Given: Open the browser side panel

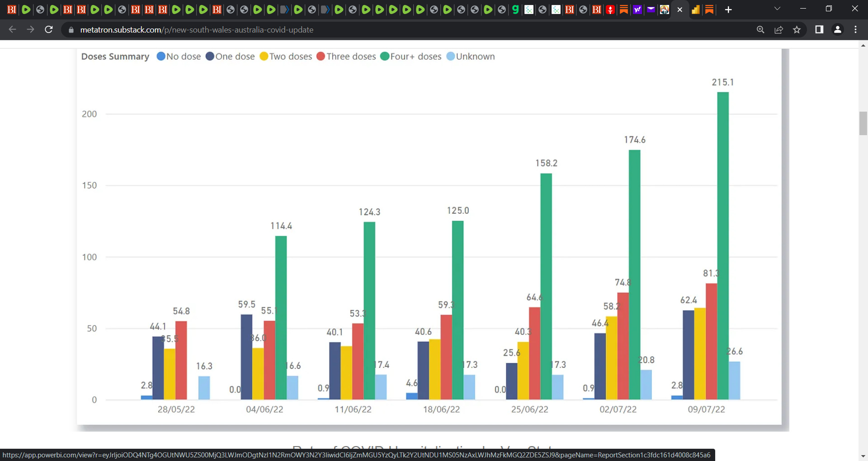Looking at the screenshot, I should pos(819,30).
